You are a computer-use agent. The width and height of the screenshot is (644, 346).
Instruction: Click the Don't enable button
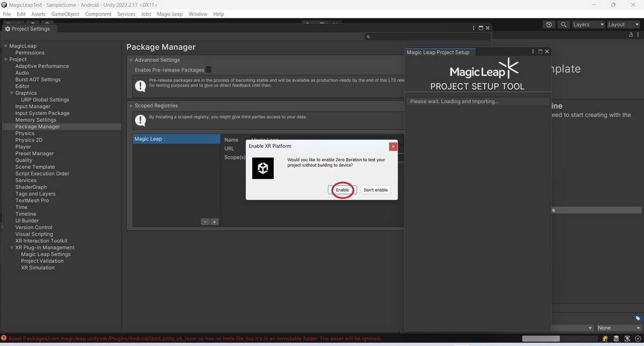point(376,190)
